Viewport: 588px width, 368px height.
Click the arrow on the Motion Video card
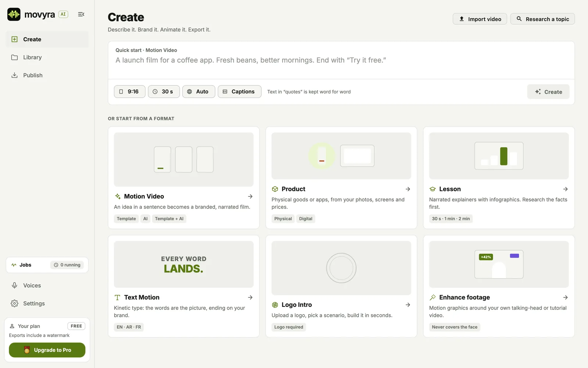pyautogui.click(x=250, y=197)
